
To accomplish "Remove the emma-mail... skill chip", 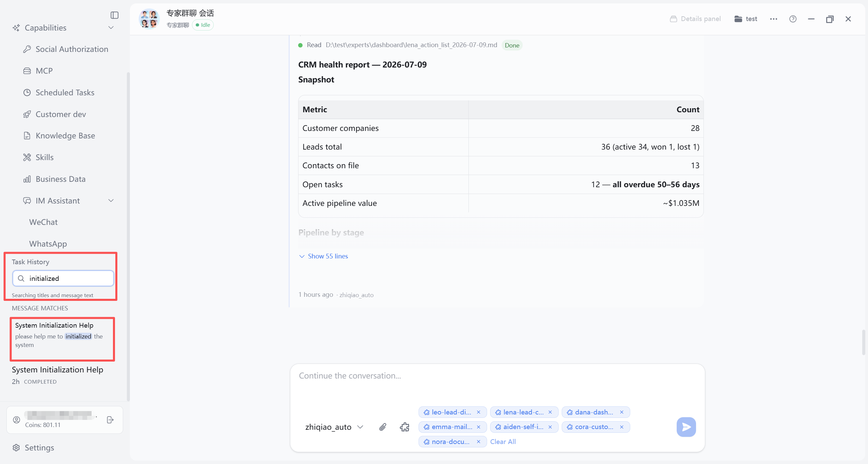I will 479,427.
